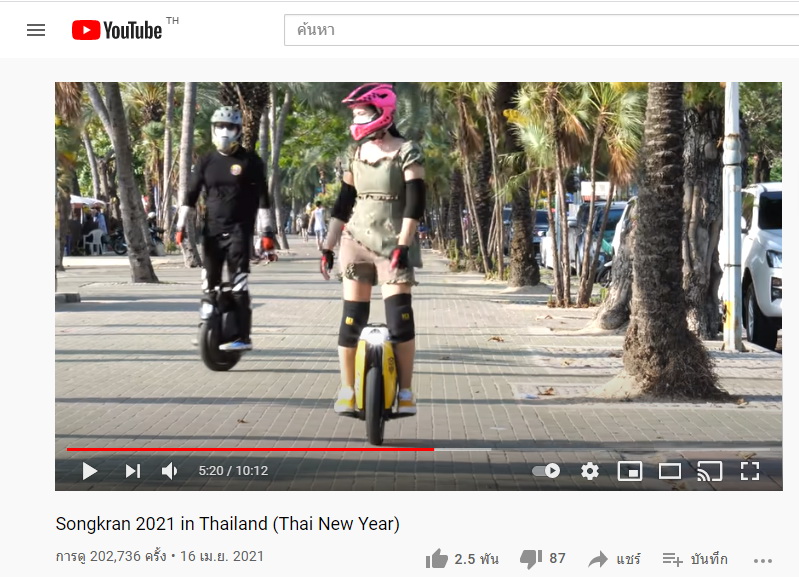Screen dimensions: 799x577
Task: Share the video using แชร์
Action: tap(614, 559)
